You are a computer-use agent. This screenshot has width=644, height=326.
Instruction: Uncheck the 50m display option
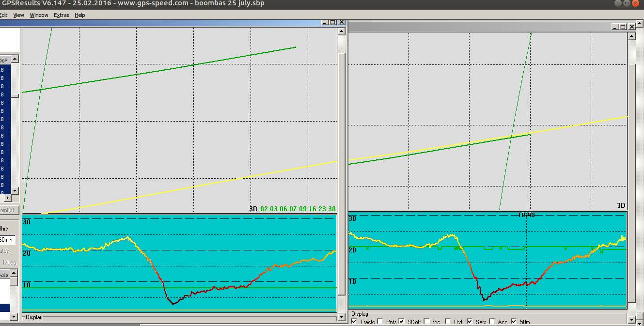pyautogui.click(x=513, y=321)
